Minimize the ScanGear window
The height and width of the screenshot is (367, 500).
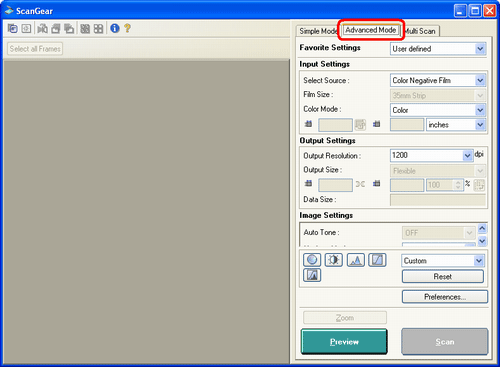point(460,11)
